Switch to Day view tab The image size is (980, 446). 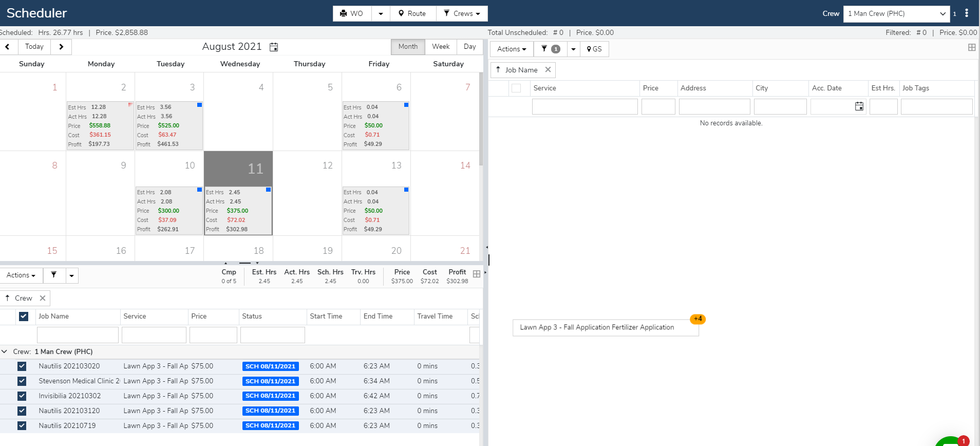pos(469,46)
